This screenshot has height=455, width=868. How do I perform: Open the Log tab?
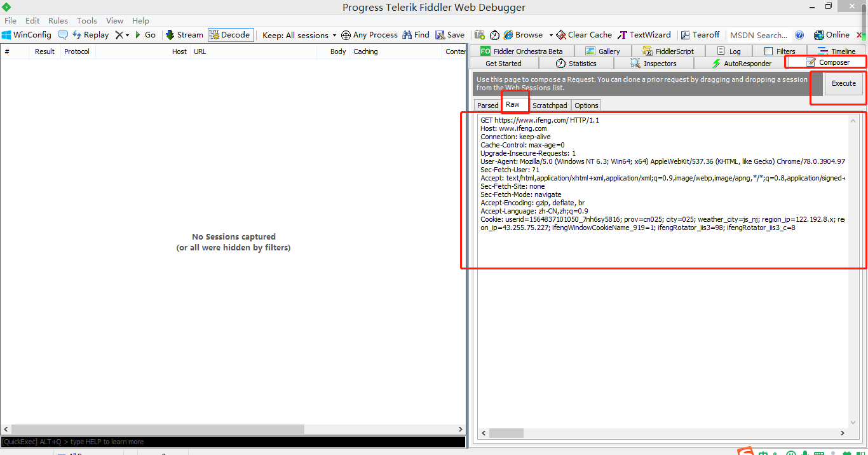729,51
